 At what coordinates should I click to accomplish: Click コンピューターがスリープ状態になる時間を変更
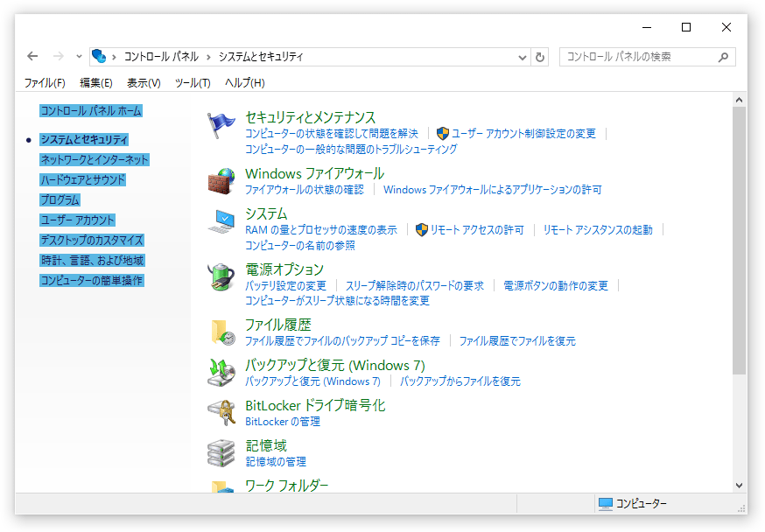point(337,301)
